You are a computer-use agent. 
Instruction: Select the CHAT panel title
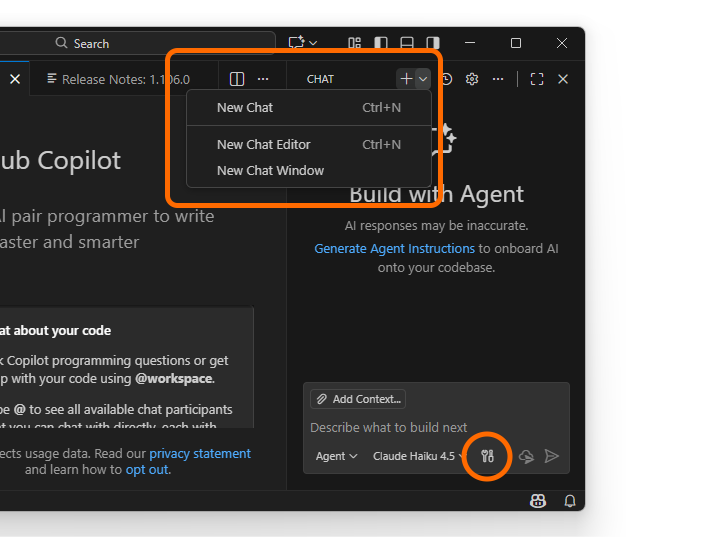coord(320,79)
